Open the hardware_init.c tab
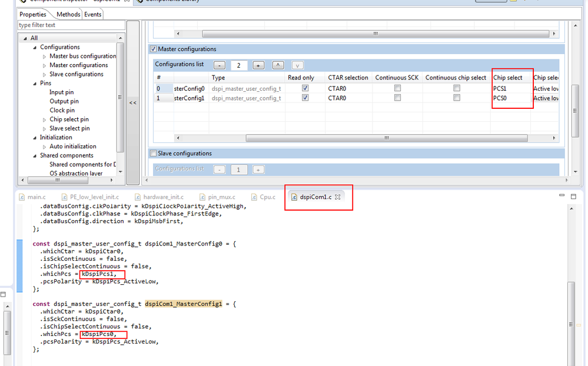The height and width of the screenshot is (366, 588). pos(160,197)
